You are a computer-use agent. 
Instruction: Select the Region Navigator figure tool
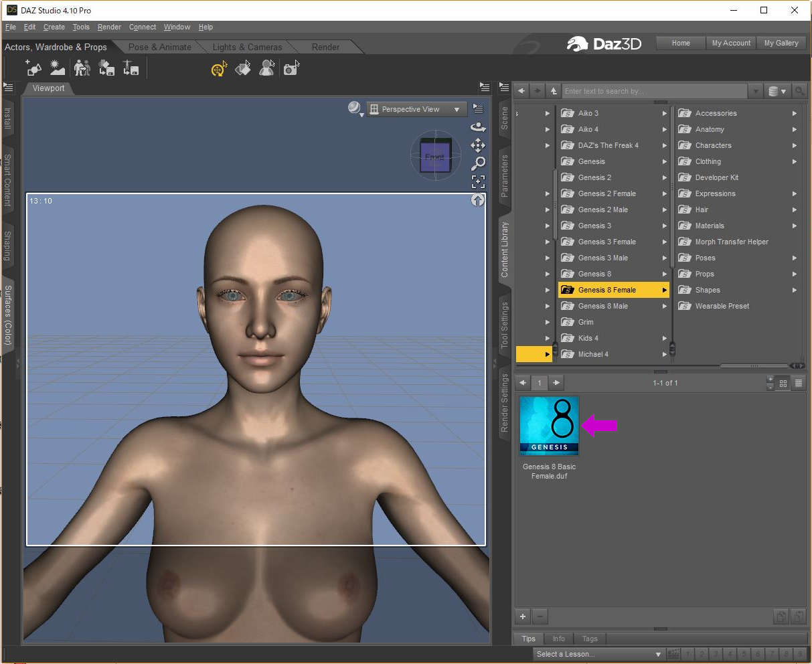pyautogui.click(x=267, y=68)
